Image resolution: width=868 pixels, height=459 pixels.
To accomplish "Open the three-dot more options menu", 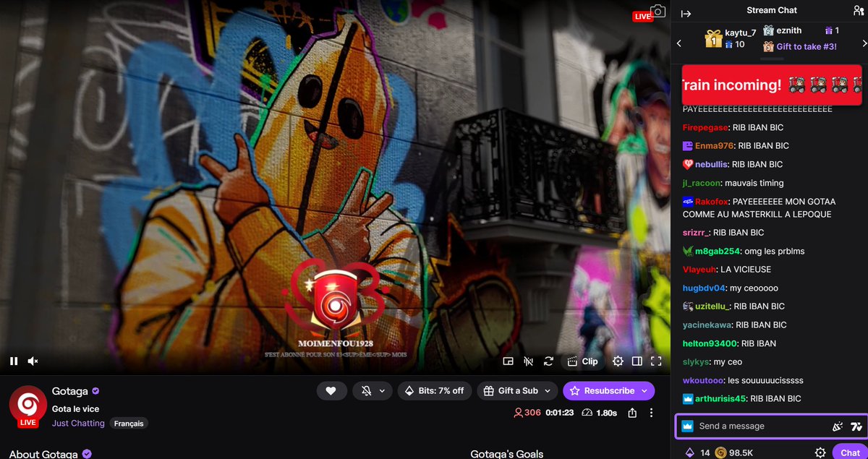I will [x=652, y=413].
